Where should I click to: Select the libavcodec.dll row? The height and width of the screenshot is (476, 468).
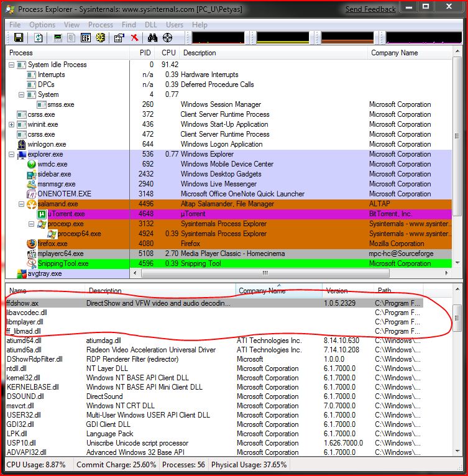214,313
